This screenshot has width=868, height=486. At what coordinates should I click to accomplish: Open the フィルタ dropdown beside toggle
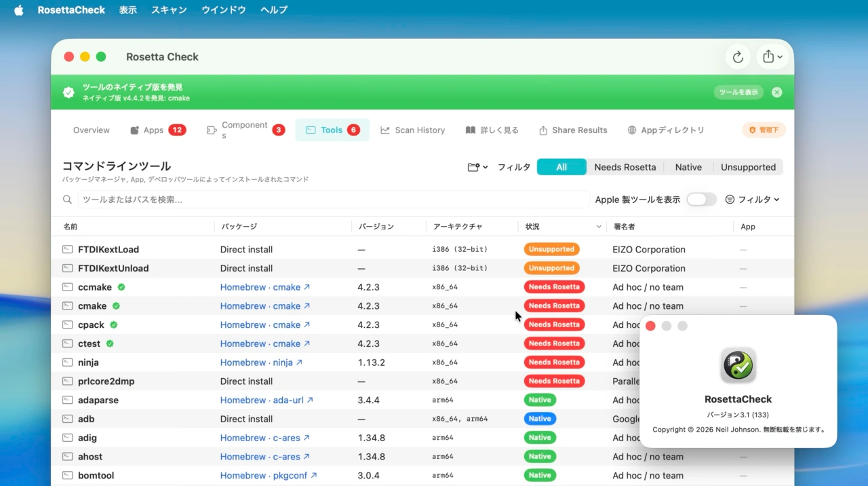coord(752,200)
